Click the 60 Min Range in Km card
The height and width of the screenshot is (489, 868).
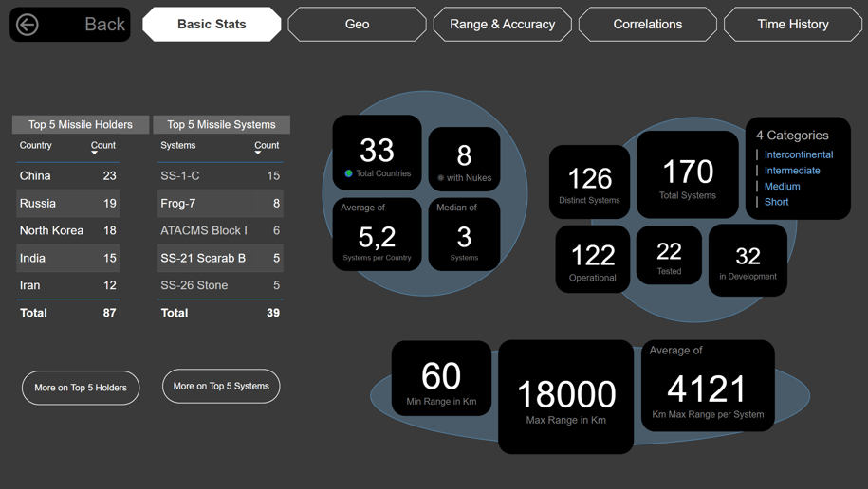coord(441,378)
